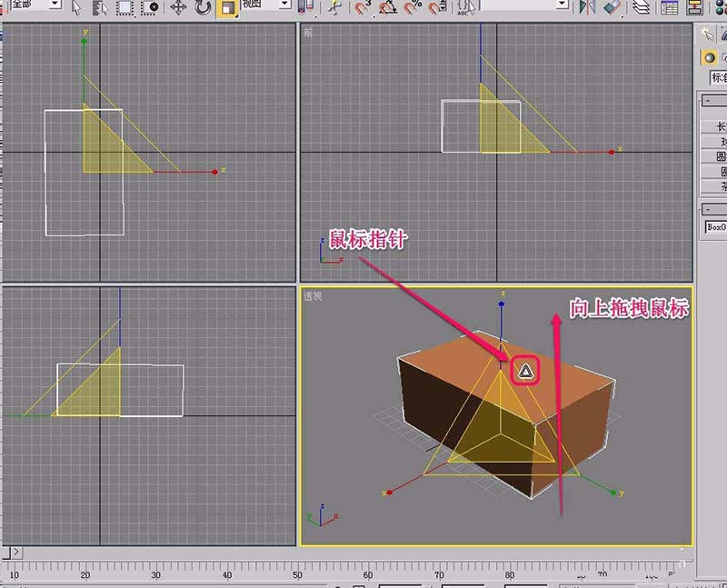727x588 pixels.
Task: Toggle the Angle Snap magnet
Action: point(388,7)
